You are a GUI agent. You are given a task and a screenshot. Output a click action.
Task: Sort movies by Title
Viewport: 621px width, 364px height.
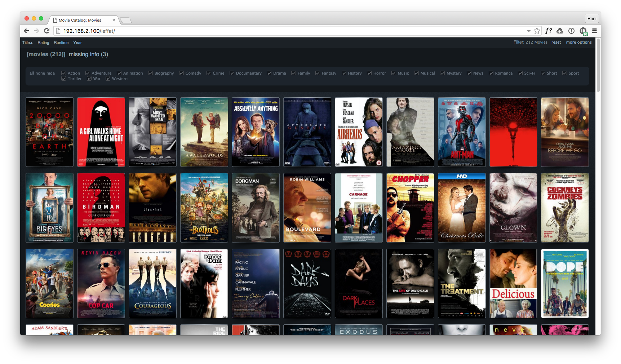(x=27, y=43)
